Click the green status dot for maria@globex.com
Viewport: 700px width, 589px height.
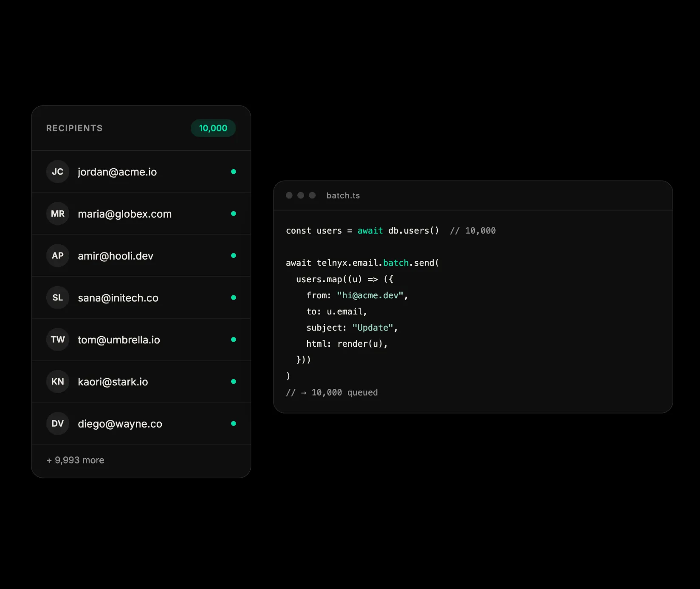233,214
